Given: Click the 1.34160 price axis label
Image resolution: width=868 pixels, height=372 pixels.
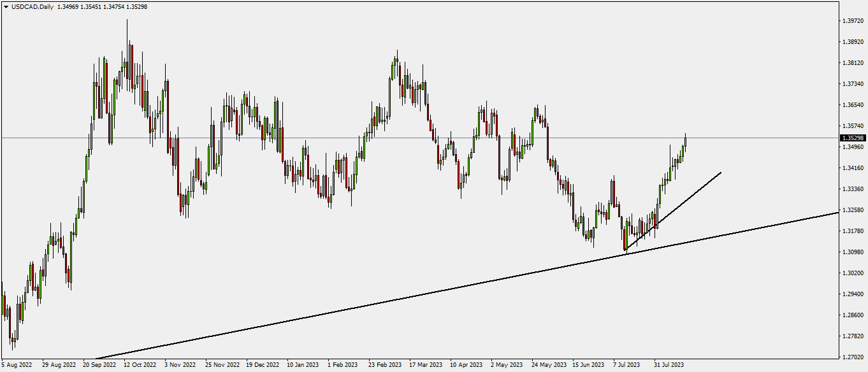Looking at the screenshot, I should (x=853, y=168).
